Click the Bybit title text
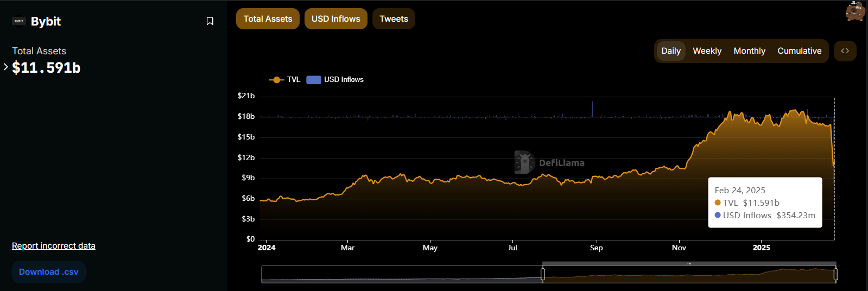Viewport: 868px width, 291px height. [x=46, y=21]
